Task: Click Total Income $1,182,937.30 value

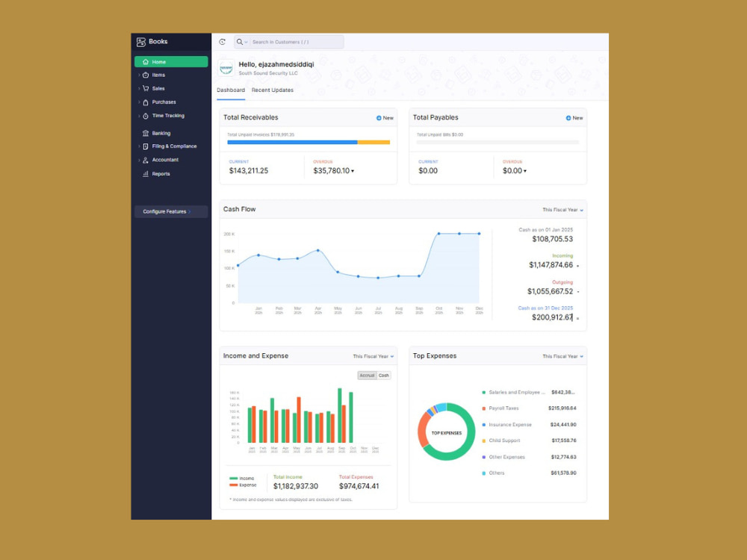Action: point(295,486)
